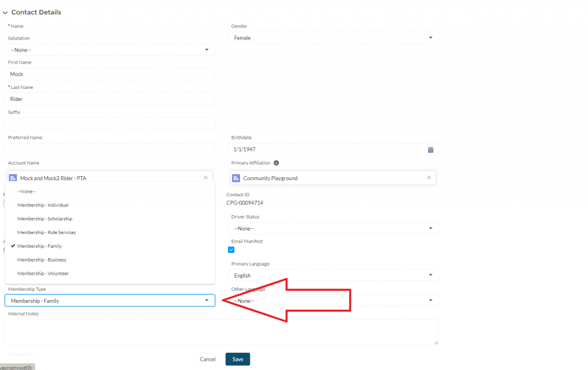Collapse the Contact Details section chevron
Screen dimensions: 588x370
coord(5,13)
